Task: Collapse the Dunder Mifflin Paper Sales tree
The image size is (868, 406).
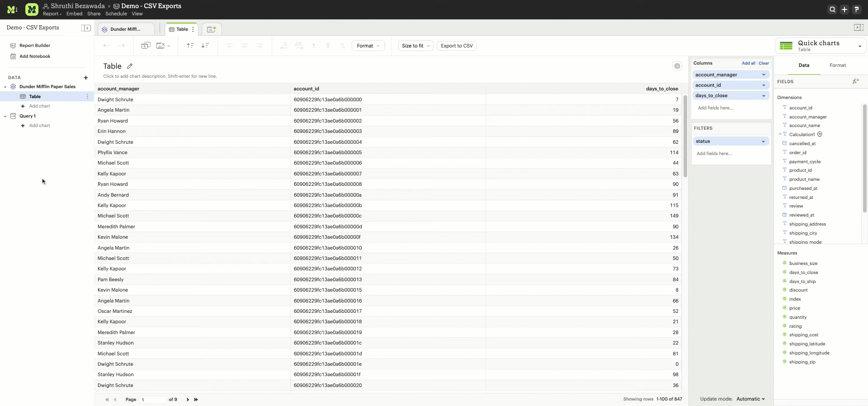Action: [x=5, y=87]
